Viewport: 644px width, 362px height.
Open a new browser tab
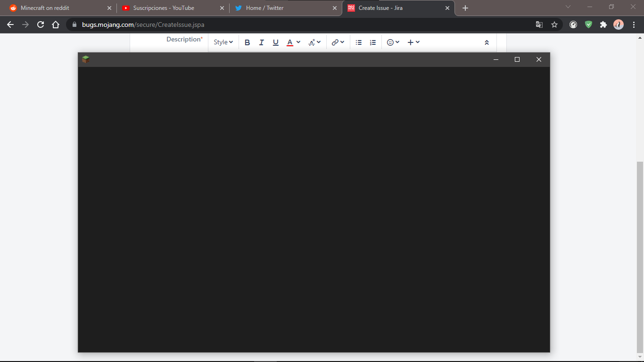coord(465,8)
